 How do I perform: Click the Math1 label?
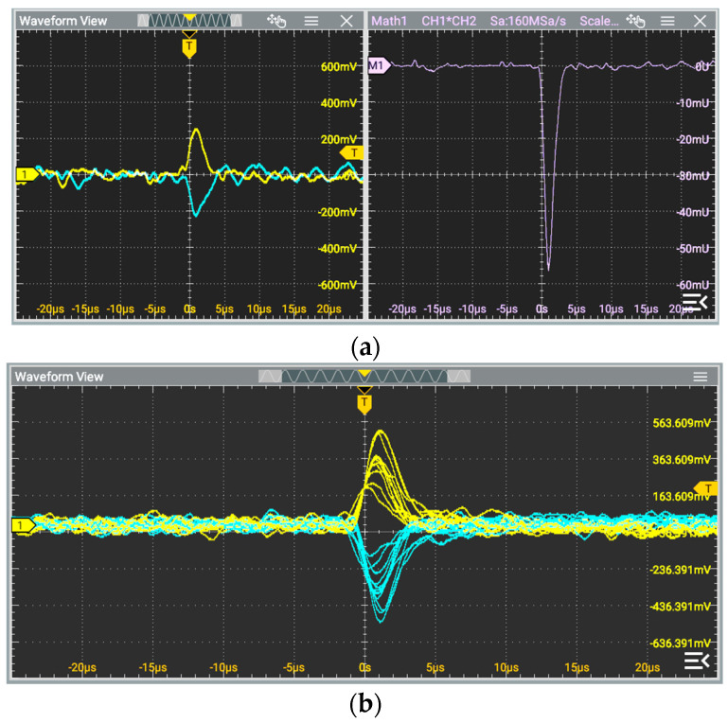point(389,21)
